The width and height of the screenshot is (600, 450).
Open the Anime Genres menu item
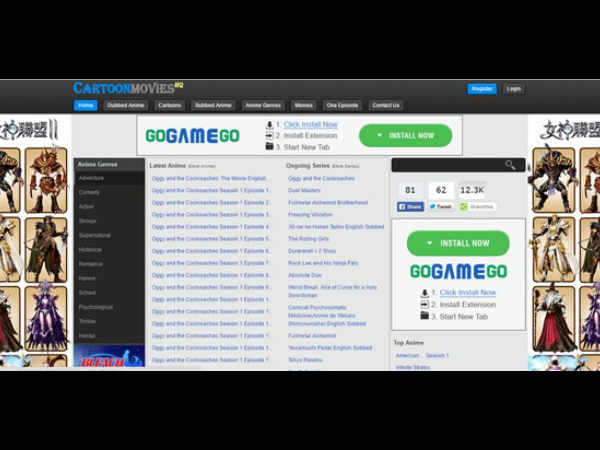[263, 105]
